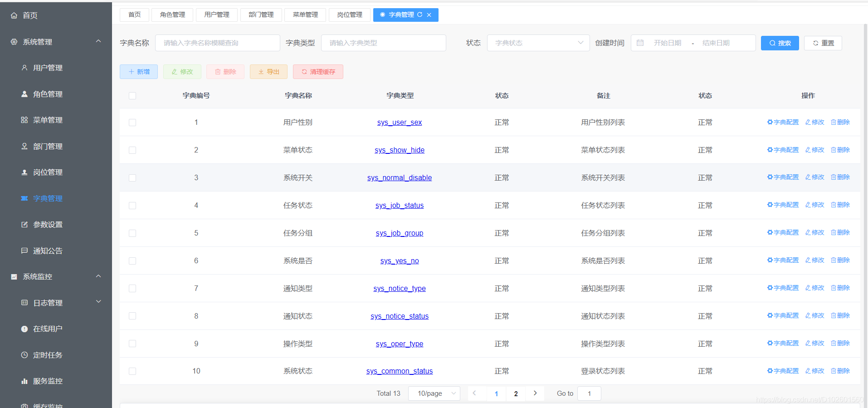Click the 系统监控 chart icon
This screenshot has width=868, height=408.
point(14,276)
